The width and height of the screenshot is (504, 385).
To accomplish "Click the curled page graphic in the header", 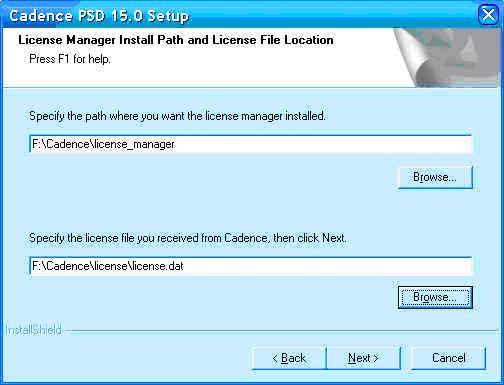I will coord(447,57).
